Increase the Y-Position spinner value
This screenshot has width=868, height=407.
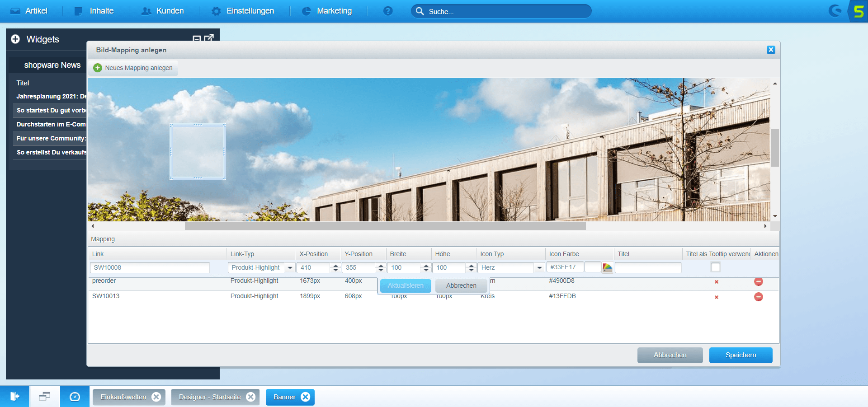pos(381,266)
